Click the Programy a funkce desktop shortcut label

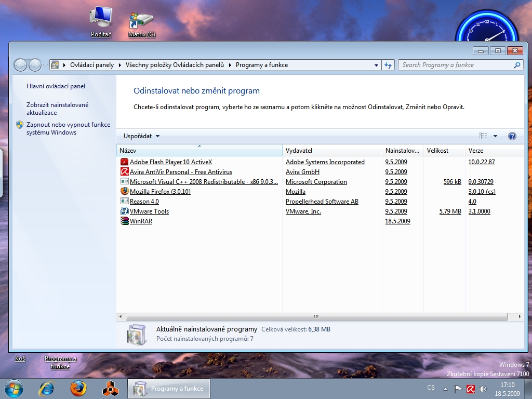pyautogui.click(x=60, y=362)
